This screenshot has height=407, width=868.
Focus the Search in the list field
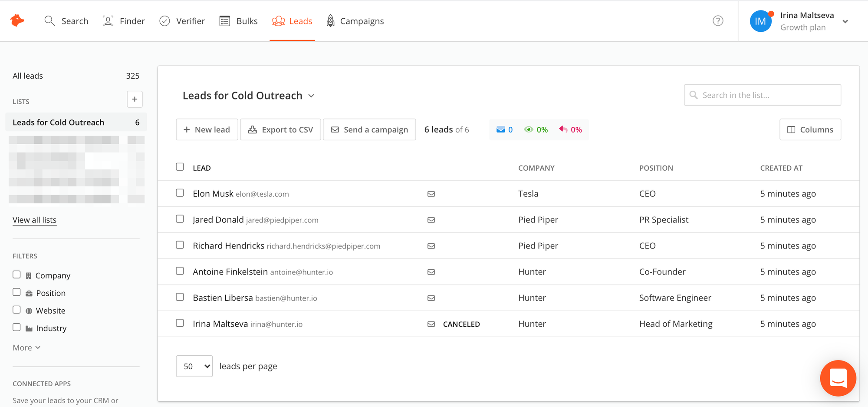tap(763, 95)
